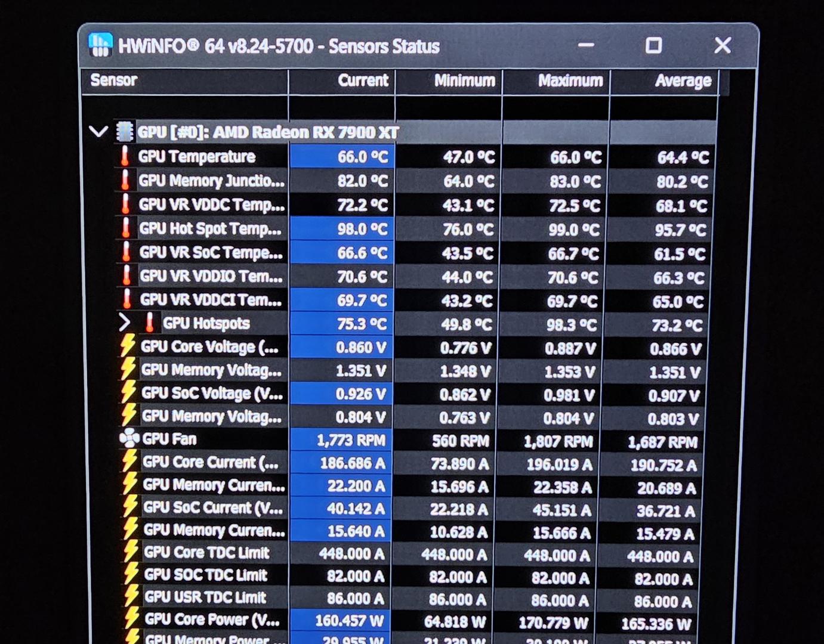Click thermometer icon of GPU Temperature row
Viewport: 824px width, 644px height.
pos(125,156)
